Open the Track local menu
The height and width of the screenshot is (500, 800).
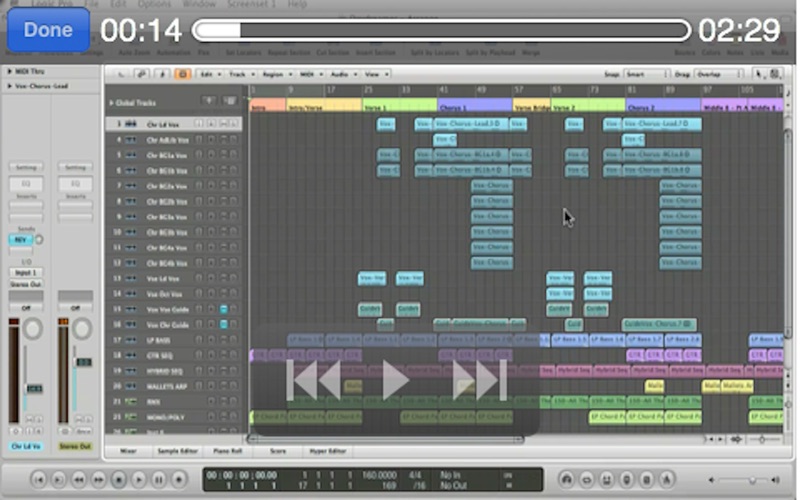pyautogui.click(x=241, y=74)
